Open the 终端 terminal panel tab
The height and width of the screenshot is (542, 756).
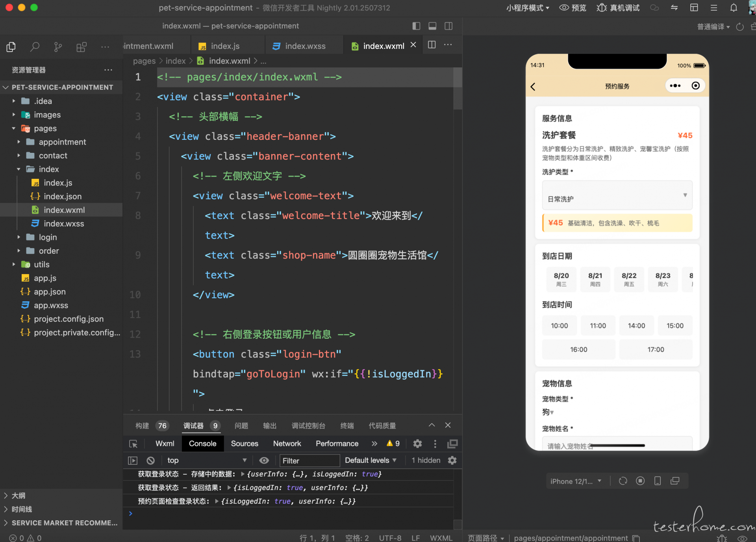point(347,426)
